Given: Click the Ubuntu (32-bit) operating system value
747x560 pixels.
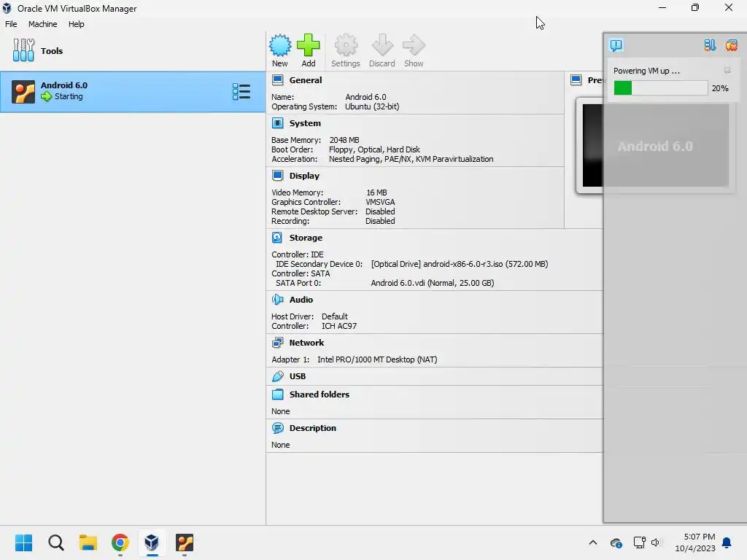Looking at the screenshot, I should tap(372, 106).
